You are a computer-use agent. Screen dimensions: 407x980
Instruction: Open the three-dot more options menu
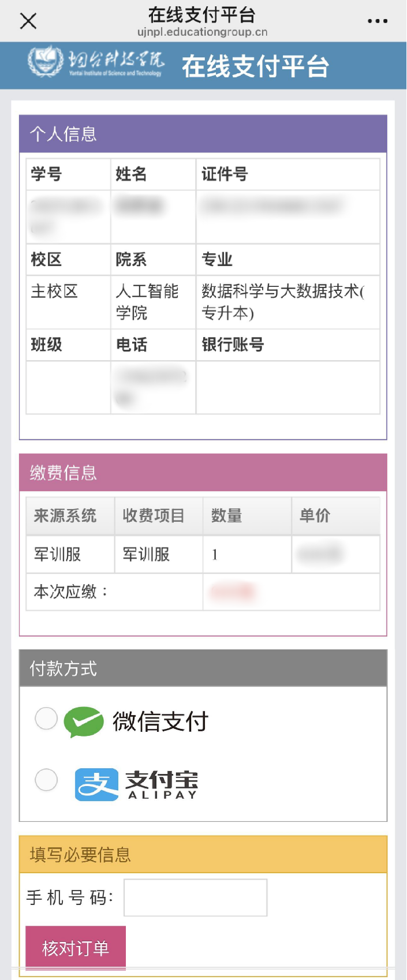pyautogui.click(x=378, y=21)
